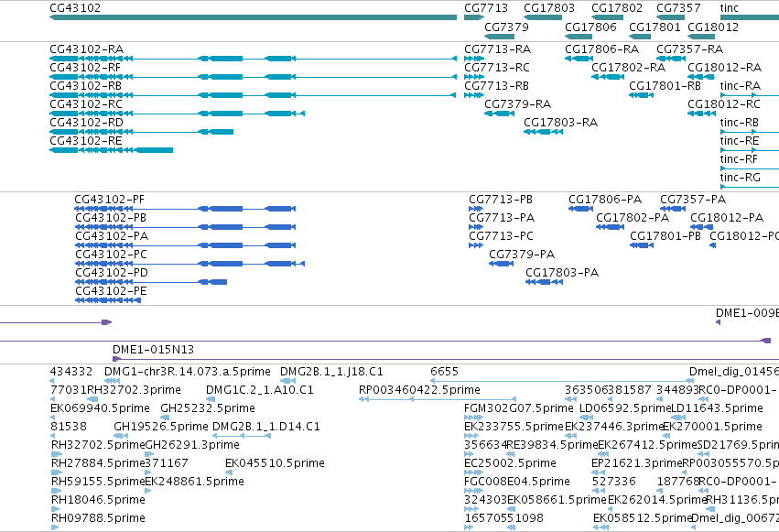This screenshot has height=532, width=779.
Task: Click the tinc gene label
Action: [x=729, y=8]
